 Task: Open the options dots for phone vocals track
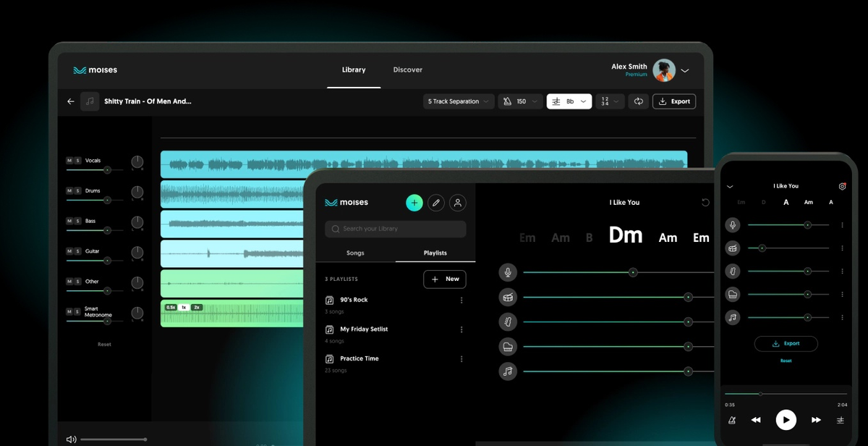pyautogui.click(x=843, y=225)
